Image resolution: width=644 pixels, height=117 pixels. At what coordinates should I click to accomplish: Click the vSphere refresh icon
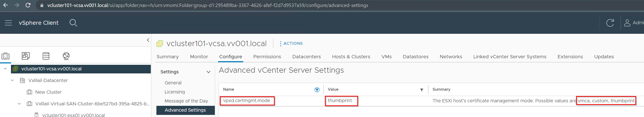tap(610, 23)
